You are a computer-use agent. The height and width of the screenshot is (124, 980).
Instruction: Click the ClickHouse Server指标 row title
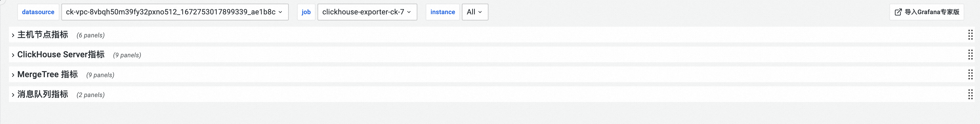pyautogui.click(x=61, y=55)
